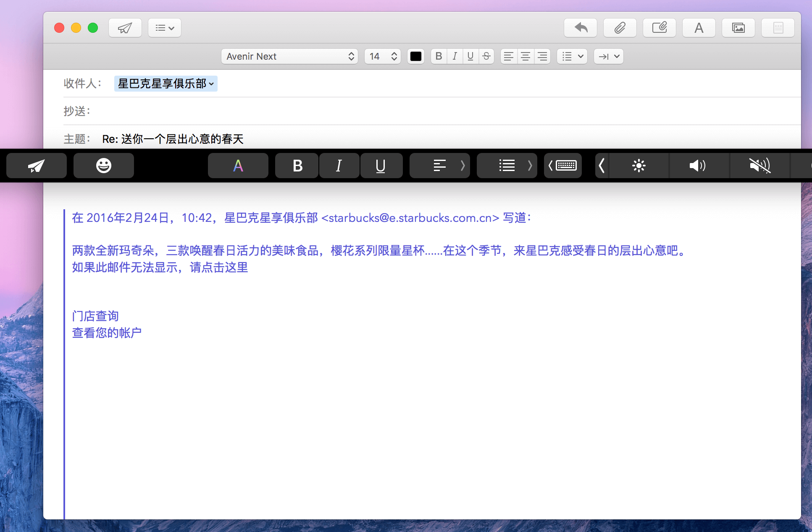Tap Touch Bar volume speaker button

click(x=699, y=166)
